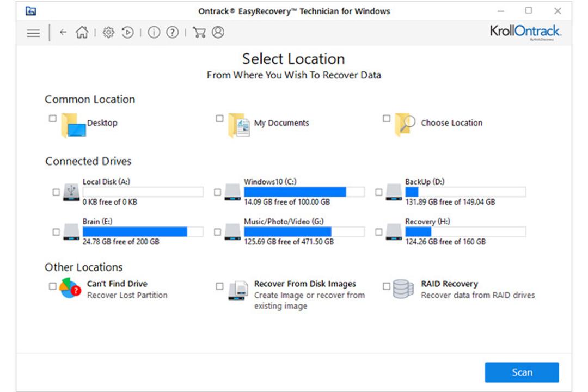Click the Brain (E:) usage bar

coord(143,232)
